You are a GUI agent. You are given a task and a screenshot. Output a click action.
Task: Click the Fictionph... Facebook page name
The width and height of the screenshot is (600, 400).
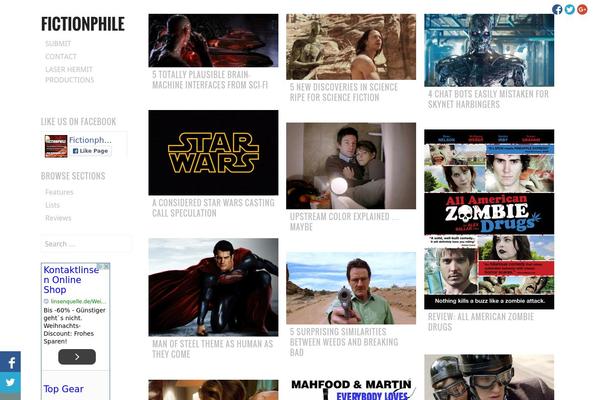(90, 140)
